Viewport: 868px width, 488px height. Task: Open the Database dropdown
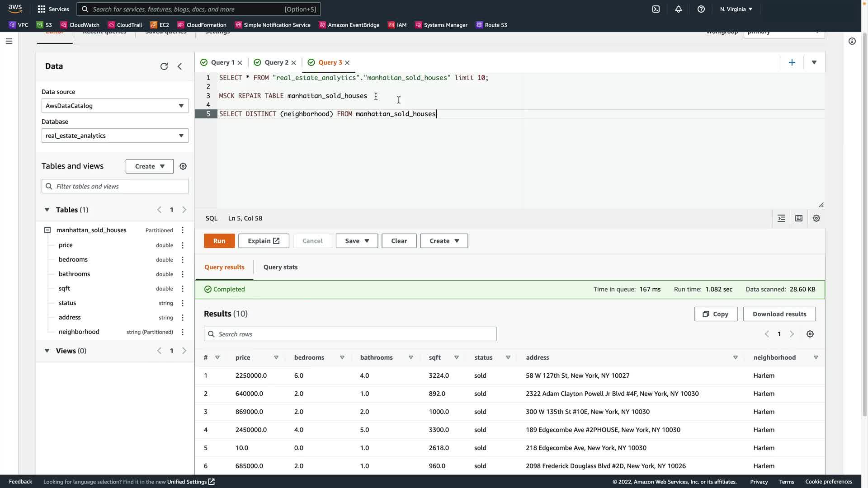pos(115,136)
